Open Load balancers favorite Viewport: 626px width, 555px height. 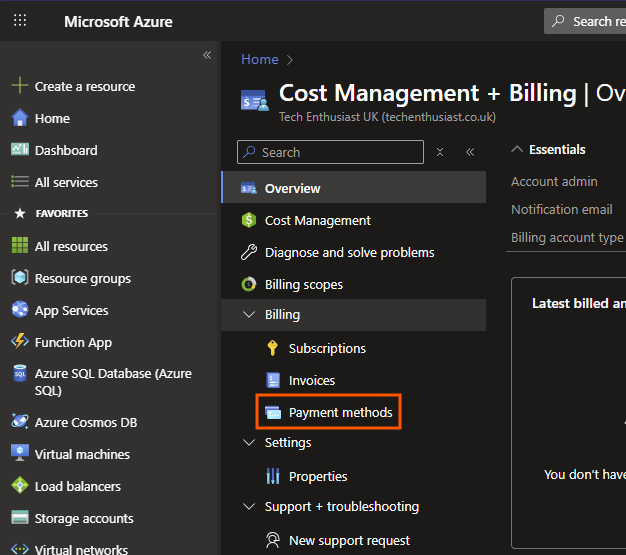point(77,486)
